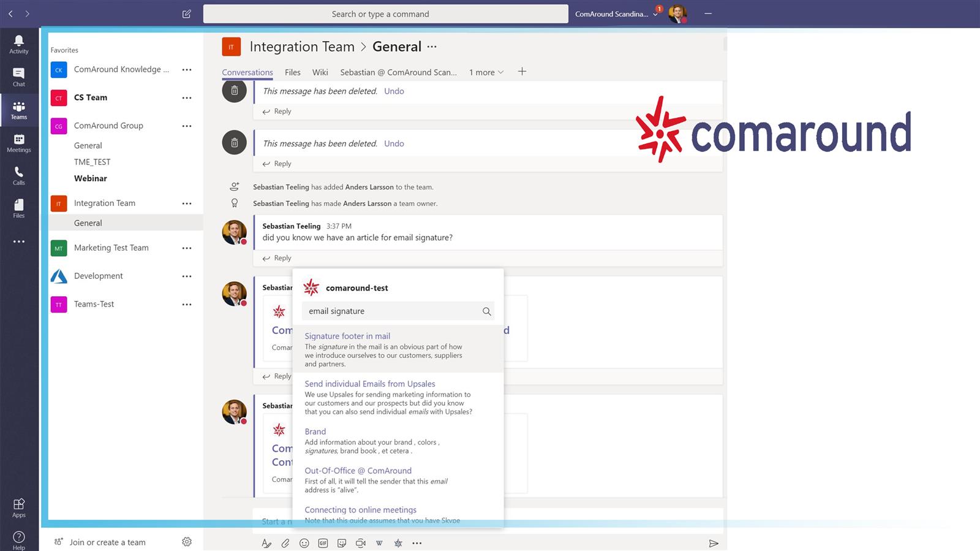
Task: Expand the '1 more' tabs dropdown
Action: pyautogui.click(x=486, y=72)
